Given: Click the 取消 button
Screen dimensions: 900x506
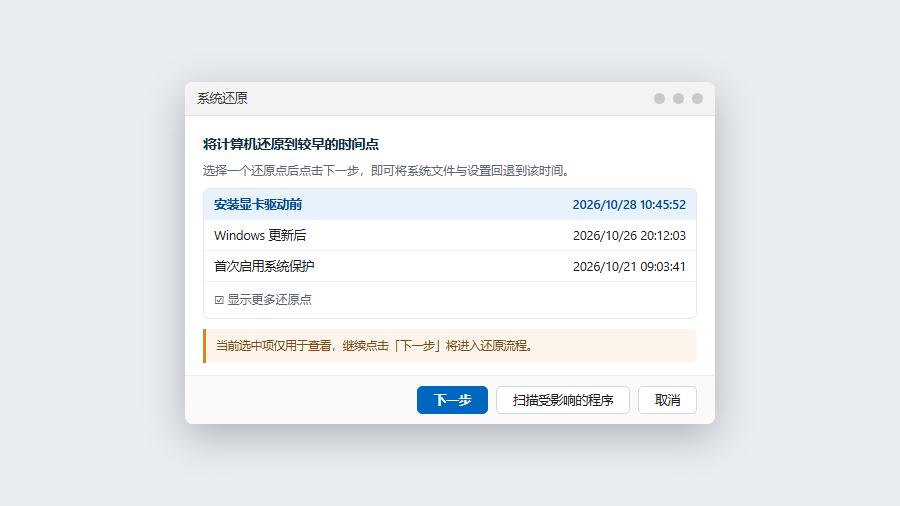Looking at the screenshot, I should [x=668, y=400].
